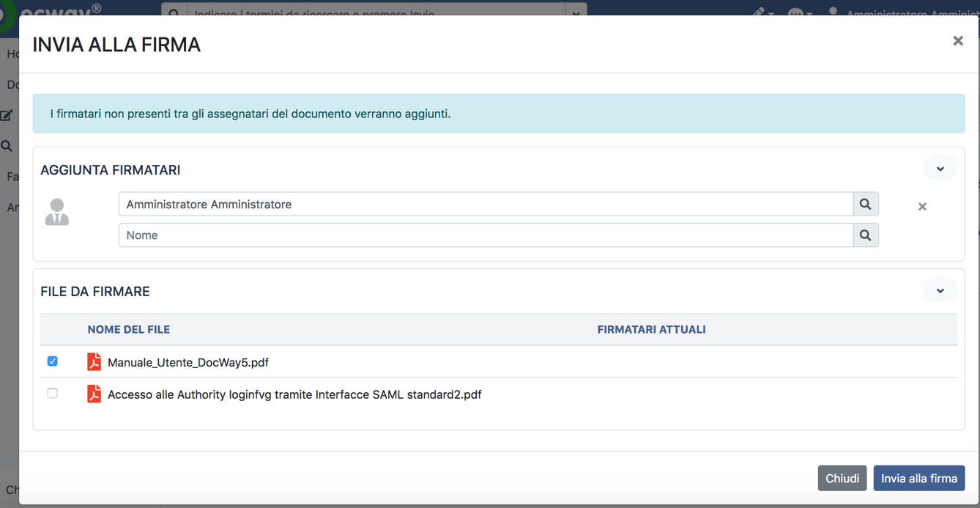Viewport: 980px width, 508px height.
Task: Click the Firmatari Attuali column header
Action: 651,330
